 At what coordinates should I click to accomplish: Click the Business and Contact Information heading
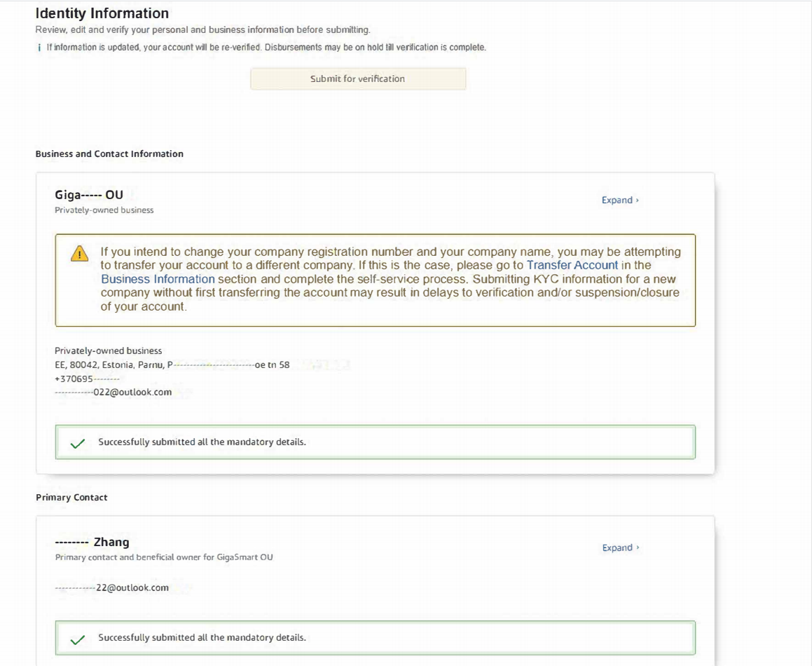tap(109, 154)
